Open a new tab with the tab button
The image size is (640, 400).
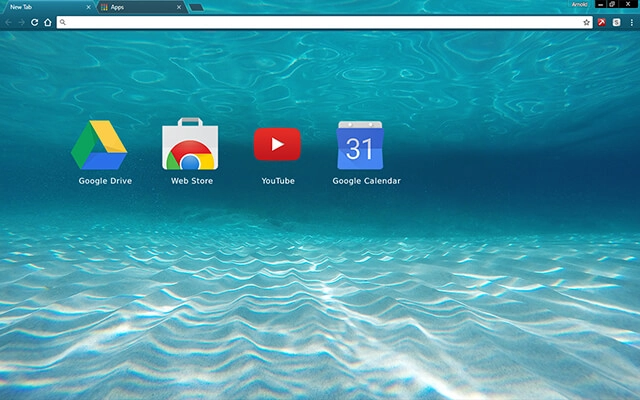click(x=197, y=7)
